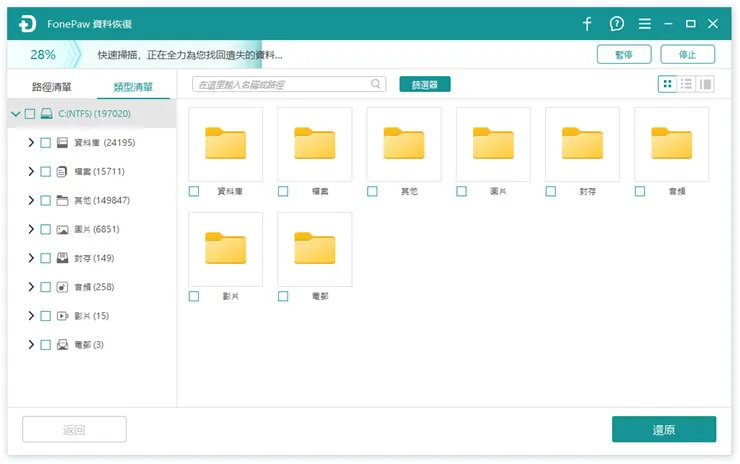
Task: Open the 封存 folder thumbnail
Action: coord(582,144)
